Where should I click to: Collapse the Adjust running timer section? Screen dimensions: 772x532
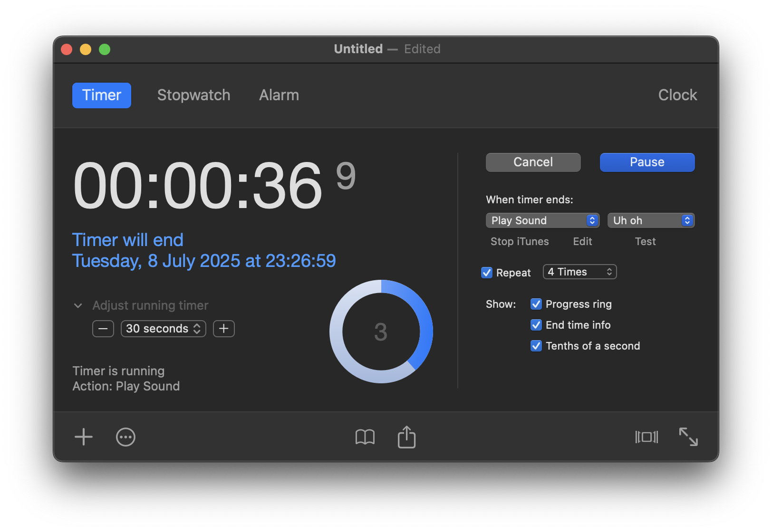[x=78, y=305]
